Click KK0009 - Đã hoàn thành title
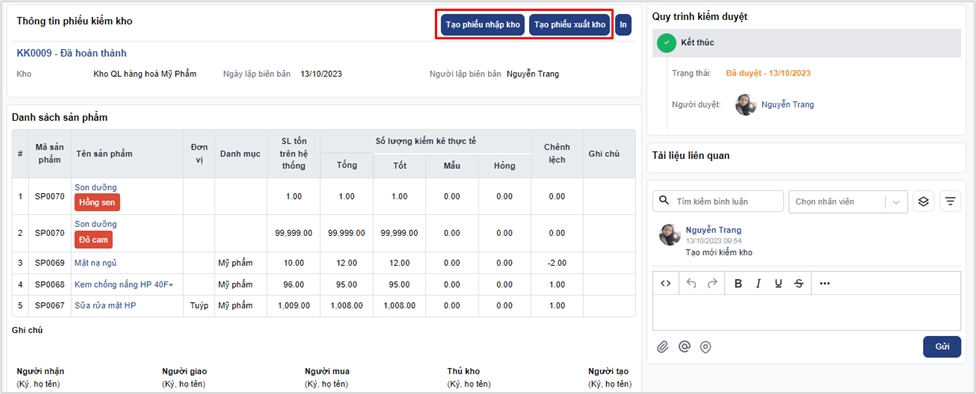976x394 pixels. tap(72, 54)
